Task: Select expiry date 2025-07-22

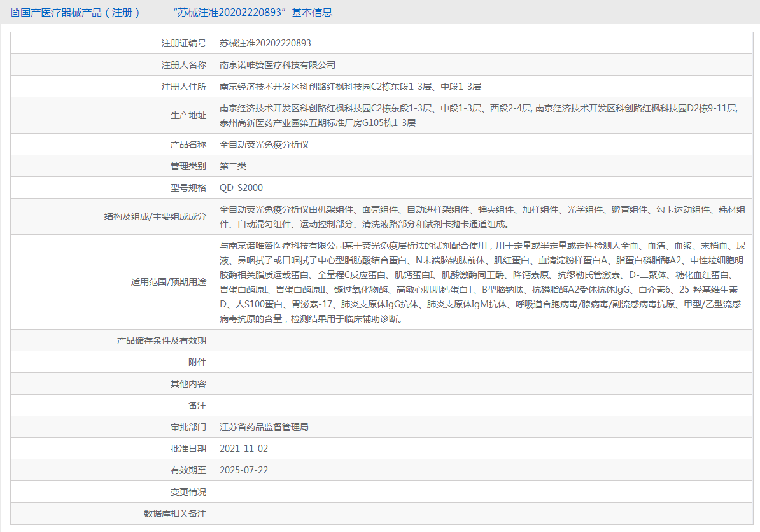Action: click(x=244, y=470)
